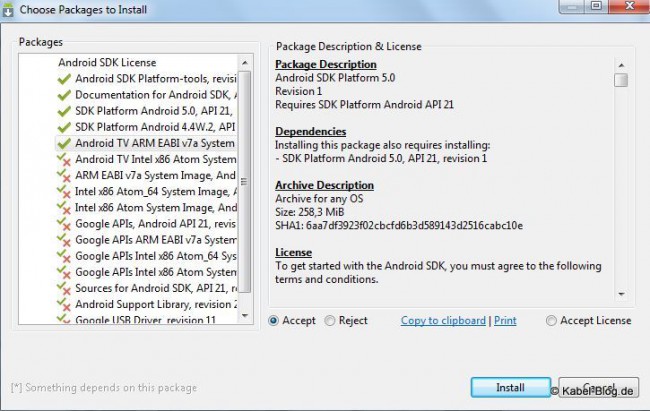Select SDK Platform Android 5.0, API 21 row
Image resolution: width=650 pixels, height=411 pixels.
coord(146,111)
